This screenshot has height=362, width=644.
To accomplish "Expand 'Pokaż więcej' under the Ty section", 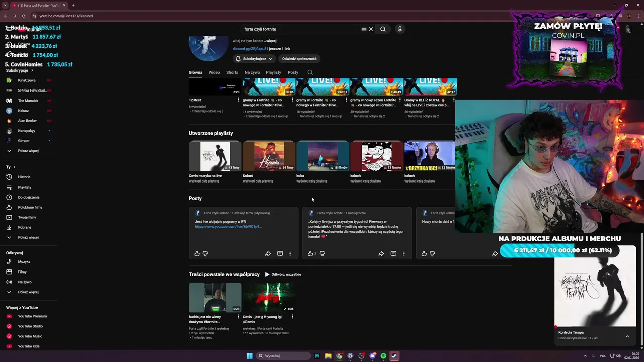I will (x=29, y=237).
